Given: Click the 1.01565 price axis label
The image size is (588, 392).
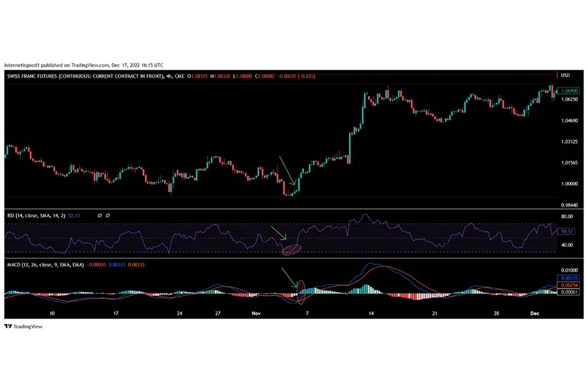Looking at the screenshot, I should 570,163.
